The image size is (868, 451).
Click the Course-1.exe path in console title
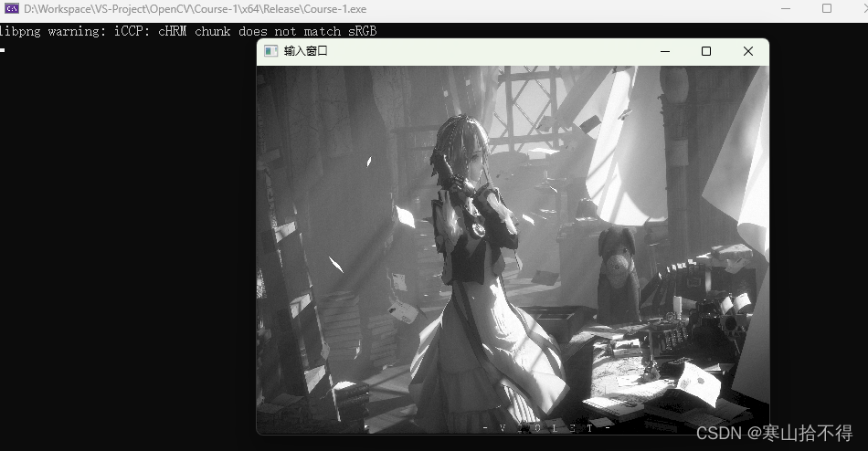coord(195,9)
